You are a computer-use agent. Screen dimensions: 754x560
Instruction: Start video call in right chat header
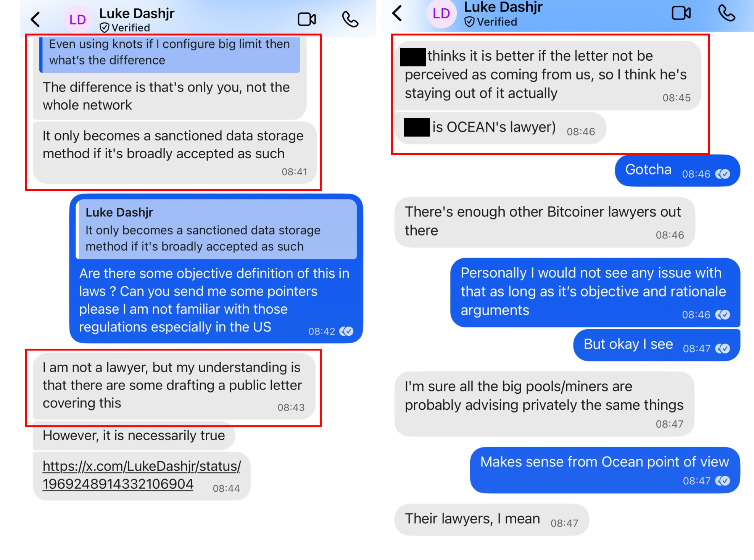tap(681, 13)
